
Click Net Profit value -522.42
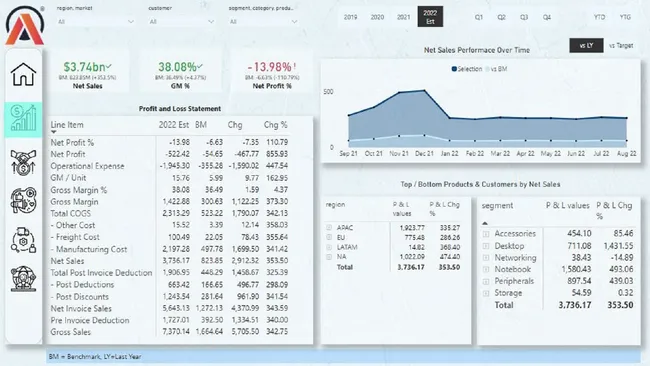coord(177,154)
